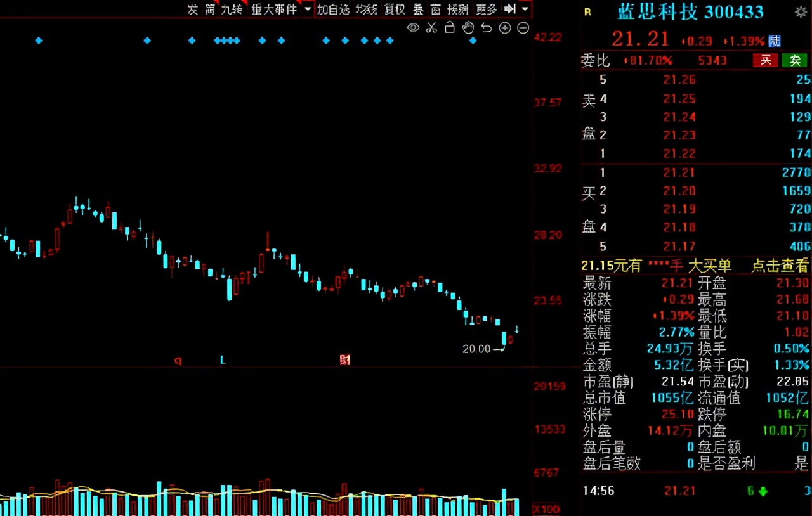Click the 跌停 price 16.74

[x=793, y=415]
